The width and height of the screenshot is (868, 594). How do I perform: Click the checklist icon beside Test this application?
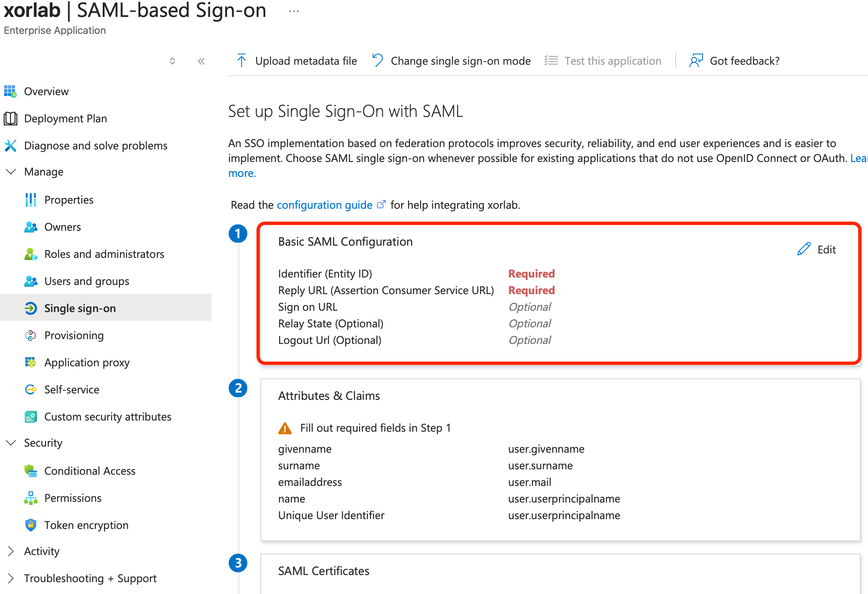pos(551,61)
